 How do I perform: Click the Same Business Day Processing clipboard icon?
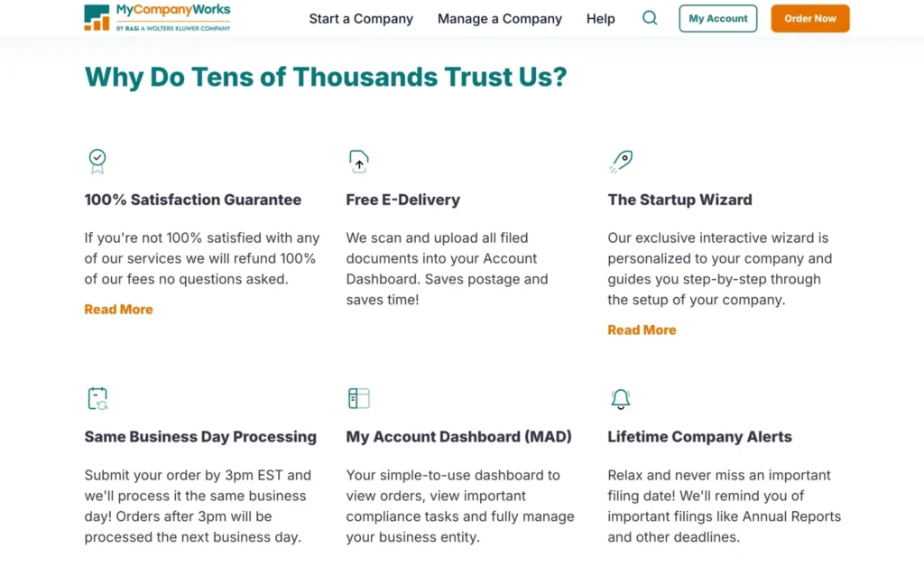point(97,397)
